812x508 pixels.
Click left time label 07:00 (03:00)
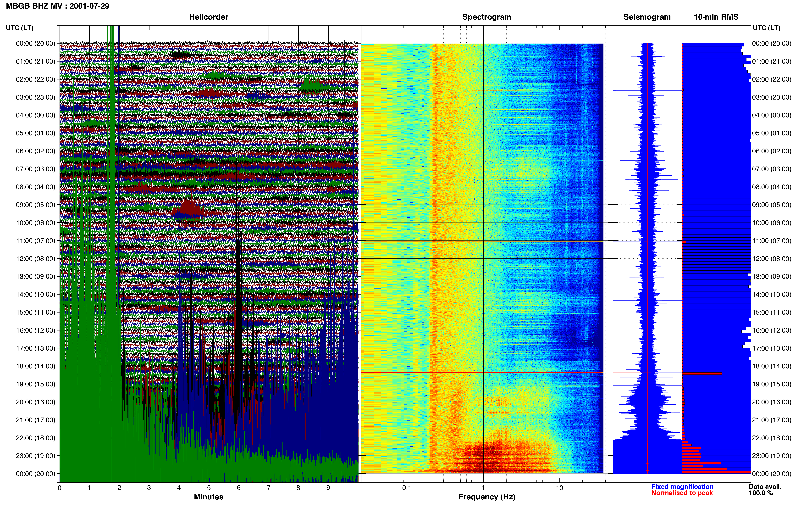[x=36, y=169]
